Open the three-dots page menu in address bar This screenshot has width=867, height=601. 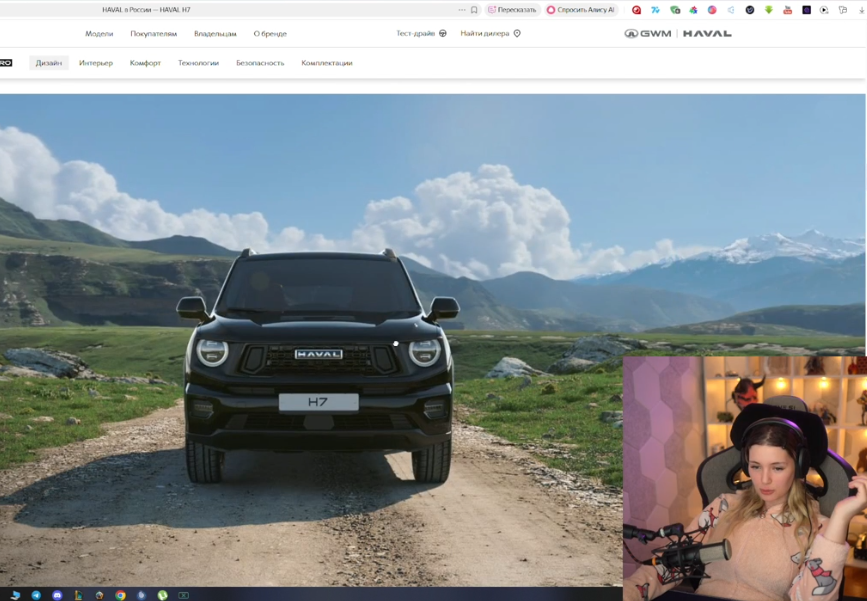click(462, 10)
